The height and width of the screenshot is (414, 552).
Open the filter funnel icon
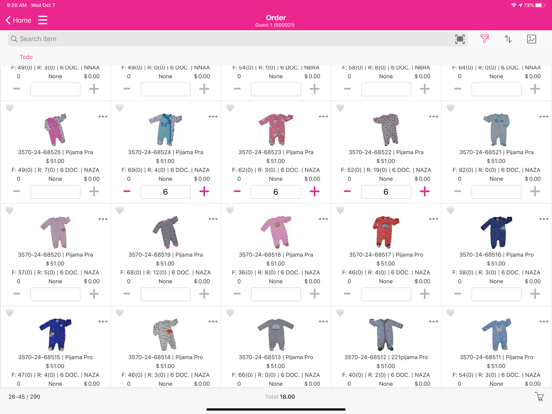click(484, 39)
